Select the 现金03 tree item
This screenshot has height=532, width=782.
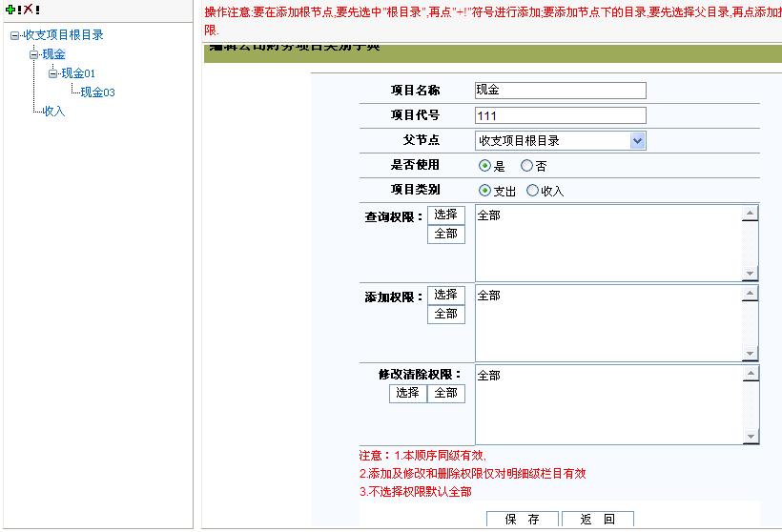click(97, 92)
